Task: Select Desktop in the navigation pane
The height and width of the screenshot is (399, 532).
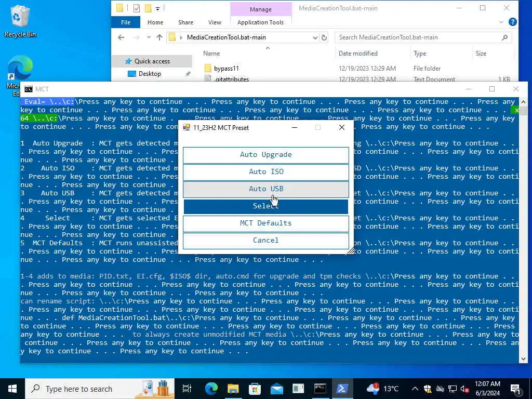Action: coord(150,74)
